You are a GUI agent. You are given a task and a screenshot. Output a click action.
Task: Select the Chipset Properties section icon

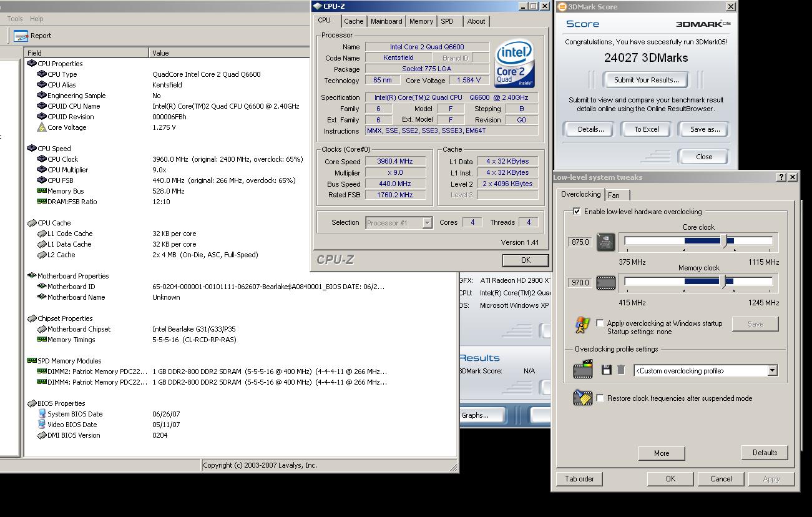32,318
